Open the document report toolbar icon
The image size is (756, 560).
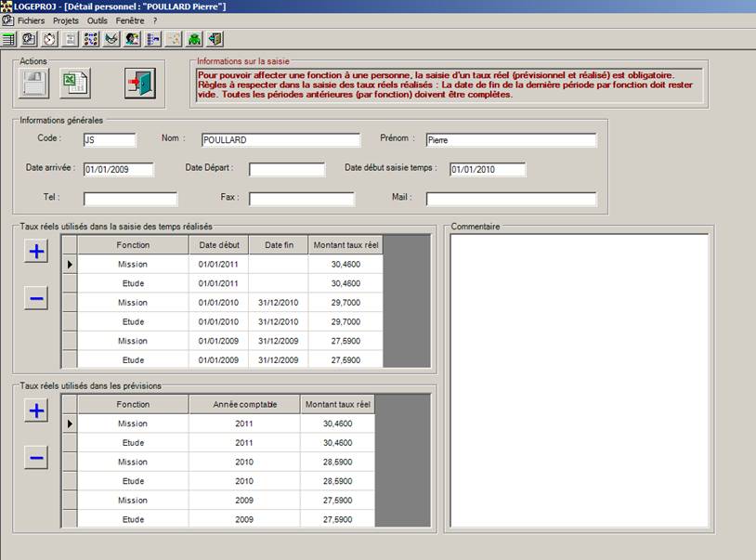[x=70, y=38]
